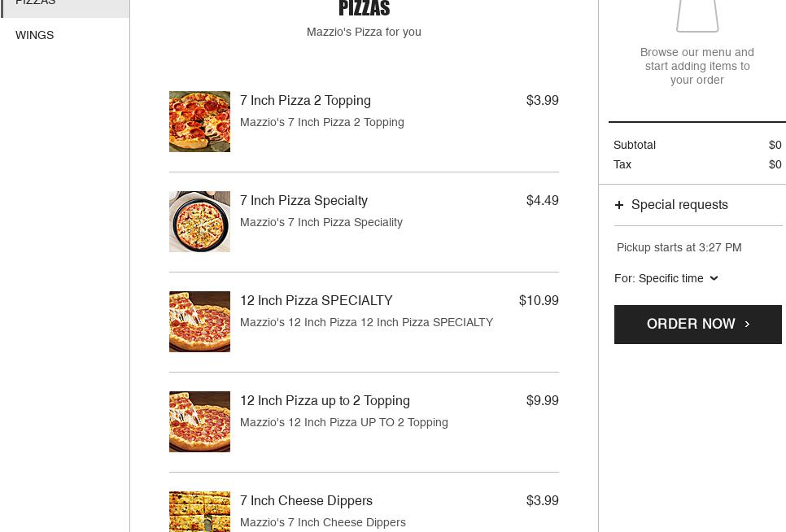Viewport: 786px width, 532px height.
Task: Click the 7 Inch Pizza Specialty thumbnail
Action: (199, 221)
